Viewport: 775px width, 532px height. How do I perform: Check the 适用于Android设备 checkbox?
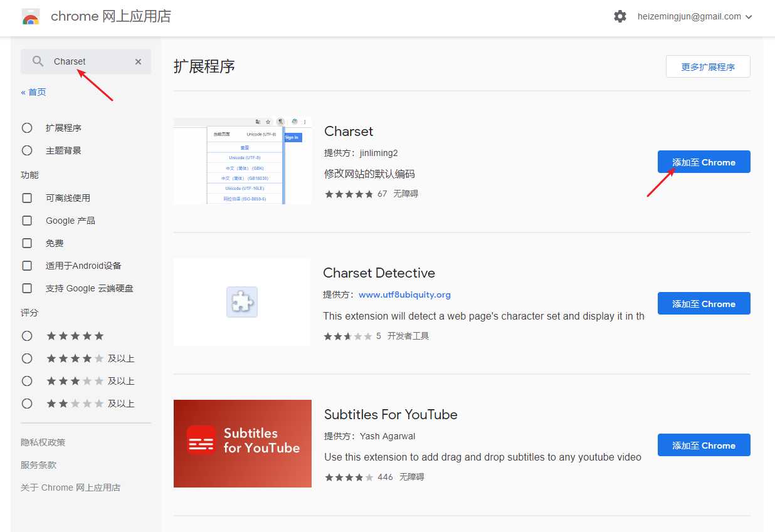pyautogui.click(x=27, y=266)
